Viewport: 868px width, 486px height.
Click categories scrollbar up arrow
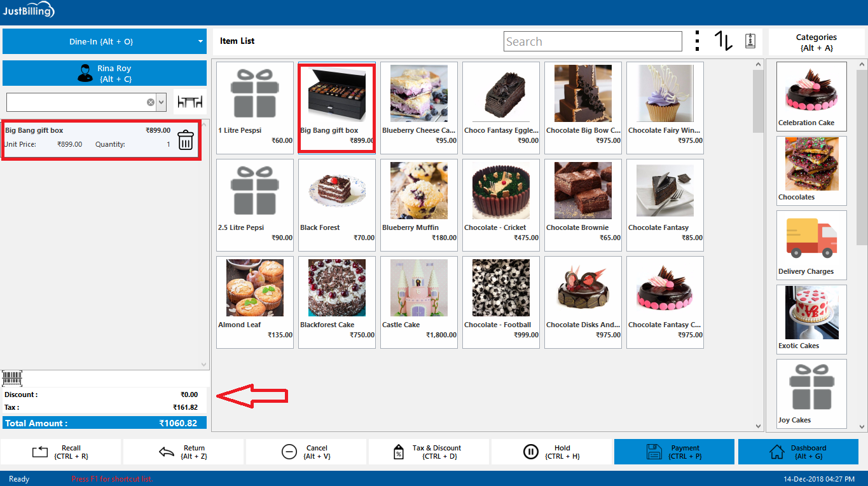862,64
